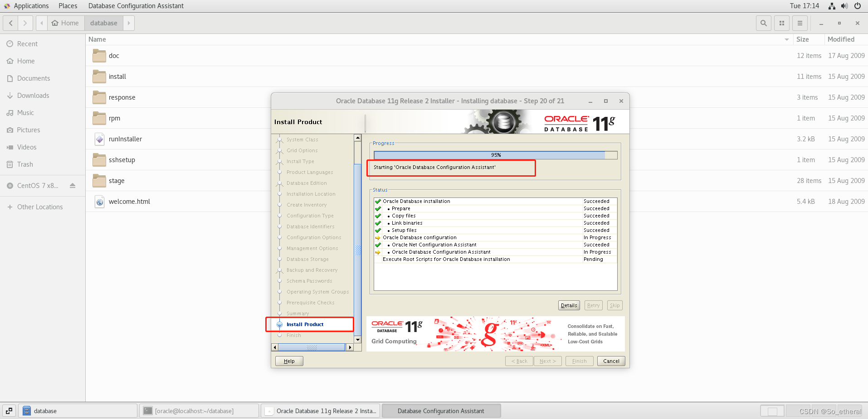Open file manager search icon
This screenshot has height=419, width=868.
[763, 23]
